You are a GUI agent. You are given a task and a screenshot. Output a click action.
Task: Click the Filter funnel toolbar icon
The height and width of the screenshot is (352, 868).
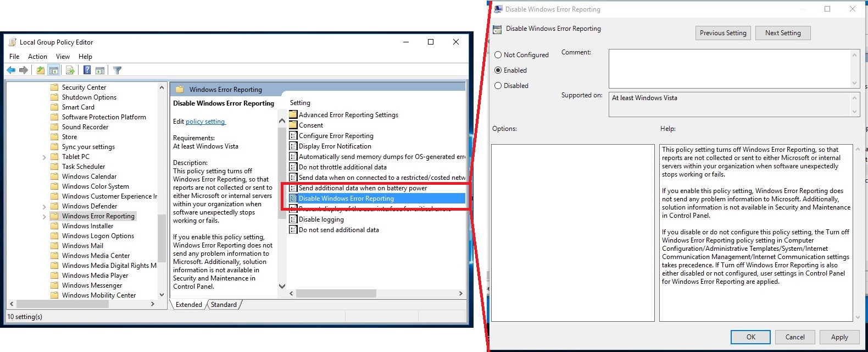pyautogui.click(x=117, y=70)
